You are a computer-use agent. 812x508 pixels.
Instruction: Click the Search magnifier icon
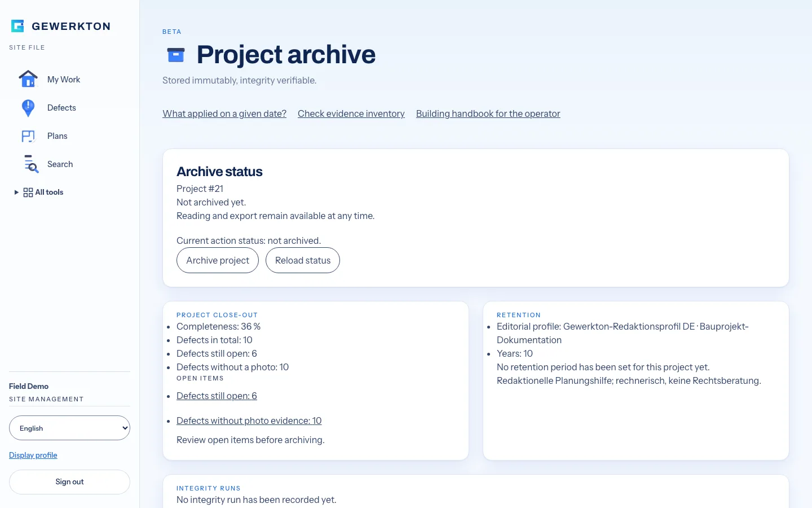coord(31,164)
